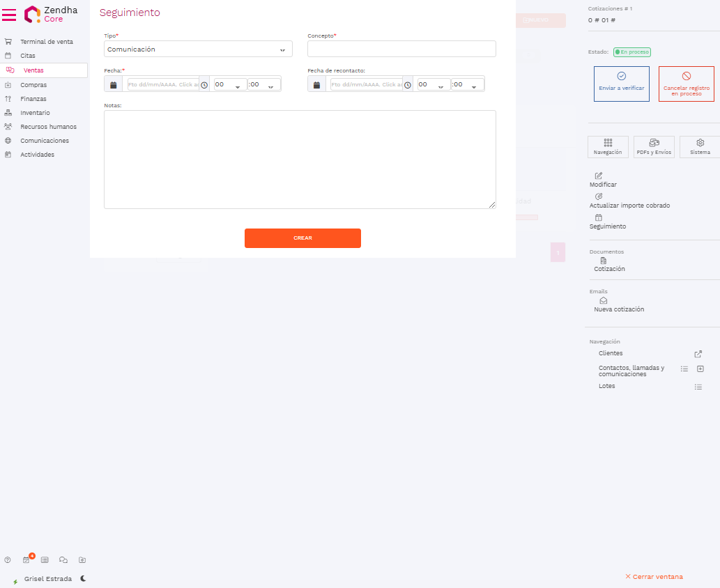
Task: Open the hour dropdown for Fecha
Action: coord(229,84)
